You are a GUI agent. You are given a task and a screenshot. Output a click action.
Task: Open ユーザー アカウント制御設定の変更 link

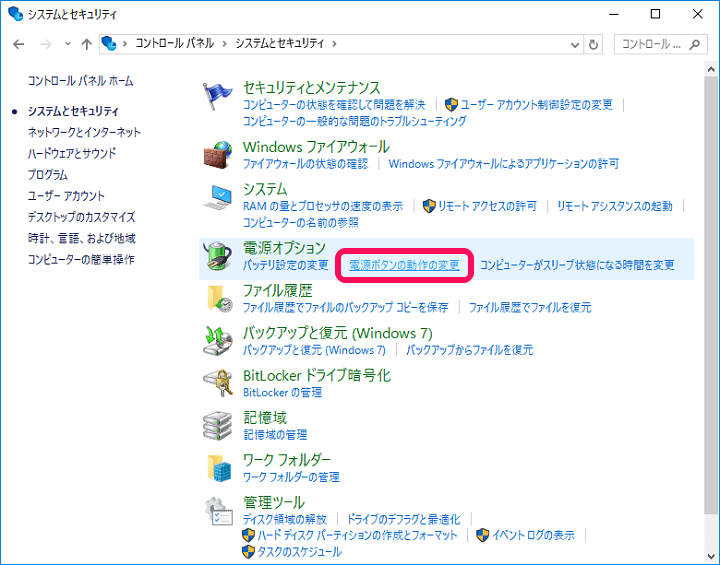point(536,105)
